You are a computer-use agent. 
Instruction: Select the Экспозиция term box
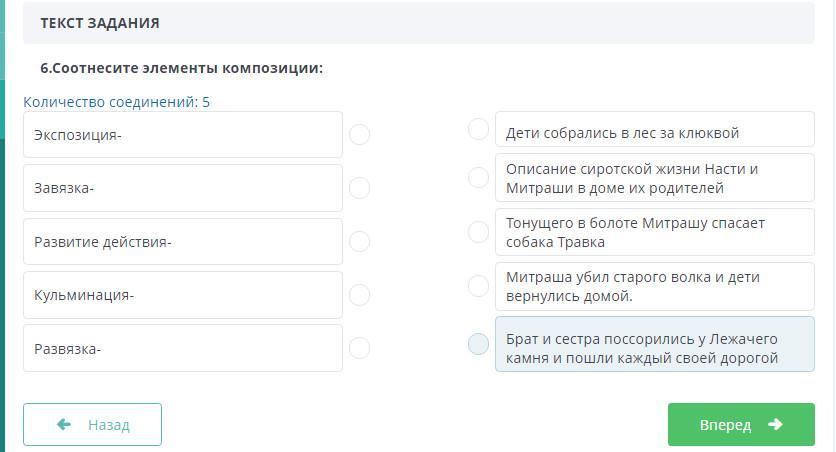182,134
